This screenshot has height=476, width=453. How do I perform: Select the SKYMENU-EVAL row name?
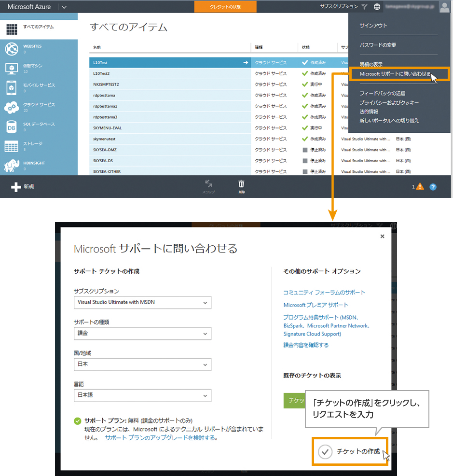[x=108, y=128]
